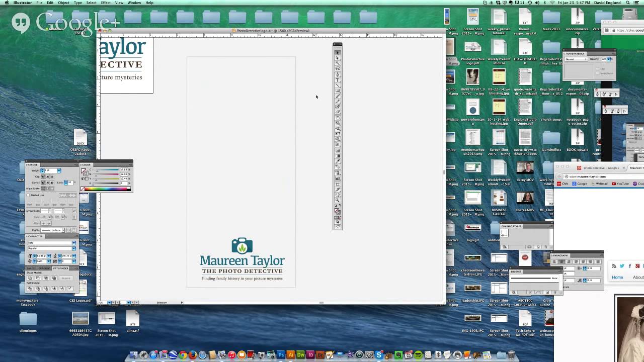Open the YouTube bookmark in the browser
The width and height of the screenshot is (644, 362).
pyautogui.click(x=621, y=184)
